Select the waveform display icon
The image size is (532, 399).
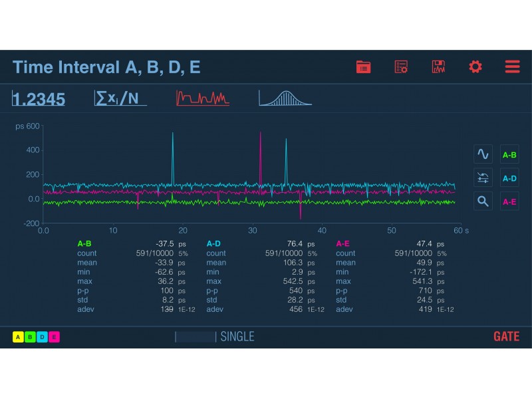(x=483, y=154)
